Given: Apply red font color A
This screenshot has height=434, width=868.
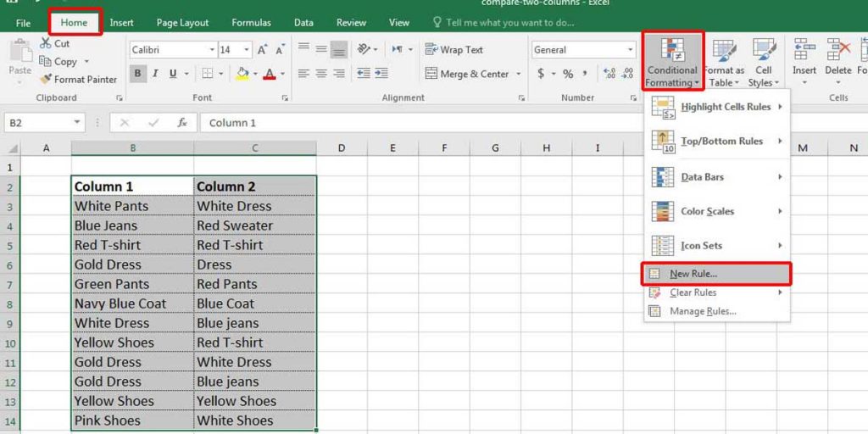Looking at the screenshot, I should pos(270,74).
